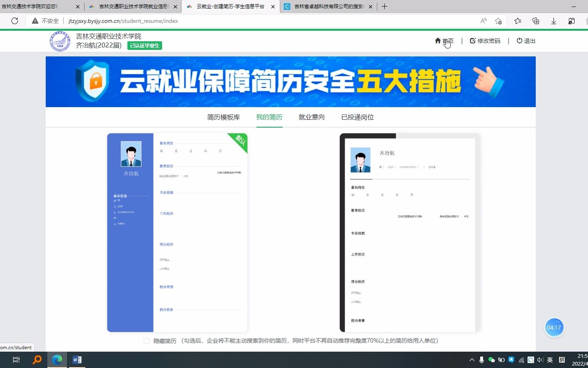Click the 已认证毕业生 green badge
Viewport: 588px width, 368px height.
pos(145,46)
